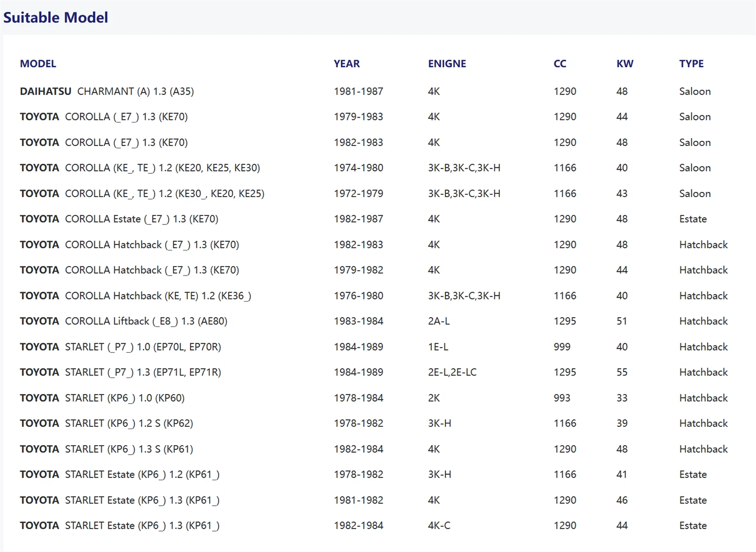This screenshot has width=756, height=552.
Task: Click KW value 51
Action: [622, 321]
